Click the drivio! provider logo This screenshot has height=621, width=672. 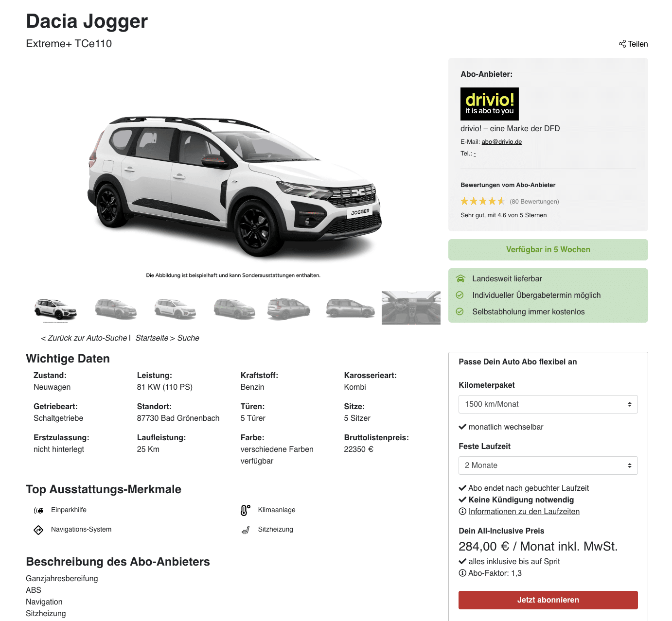point(489,104)
